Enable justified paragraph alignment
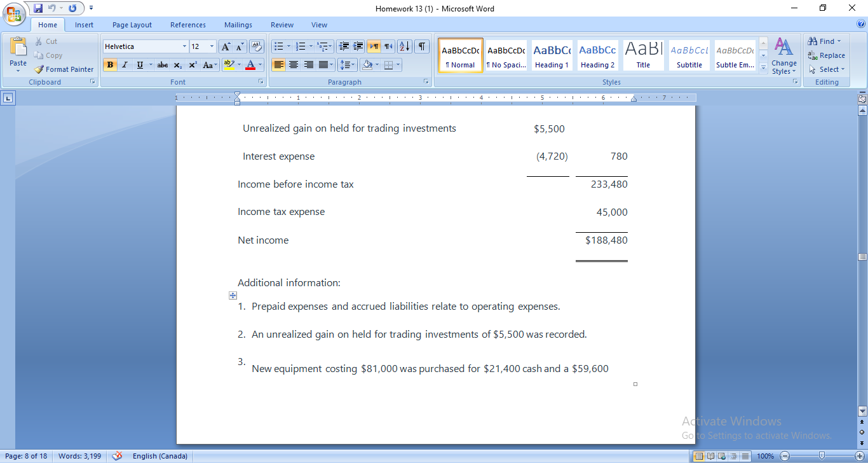868x463 pixels. pyautogui.click(x=324, y=64)
